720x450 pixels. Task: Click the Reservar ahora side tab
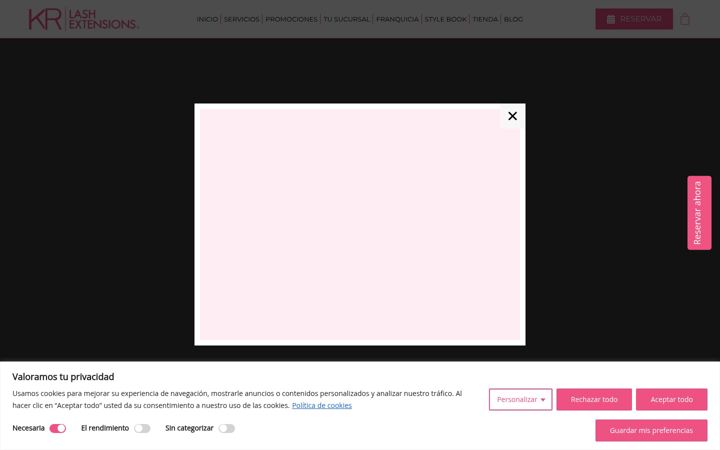(699, 213)
